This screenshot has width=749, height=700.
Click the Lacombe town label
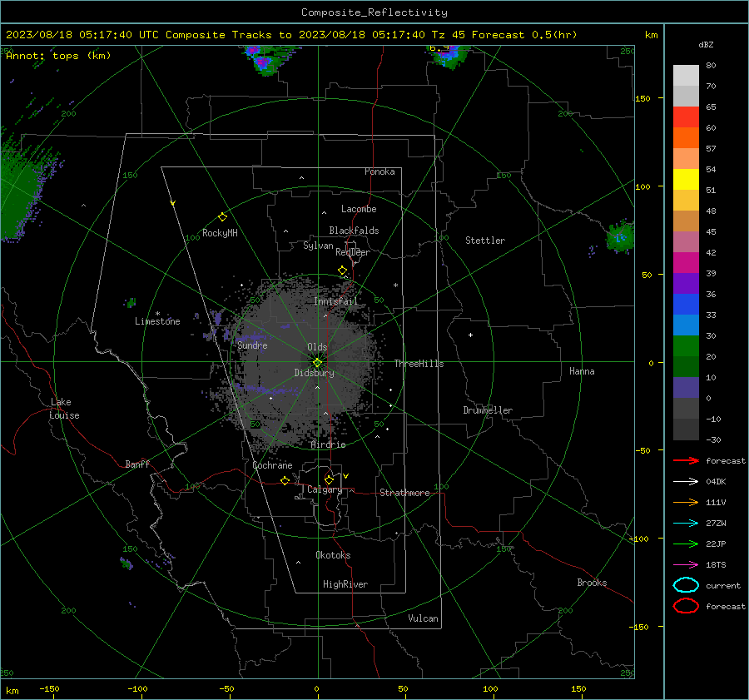click(x=359, y=209)
